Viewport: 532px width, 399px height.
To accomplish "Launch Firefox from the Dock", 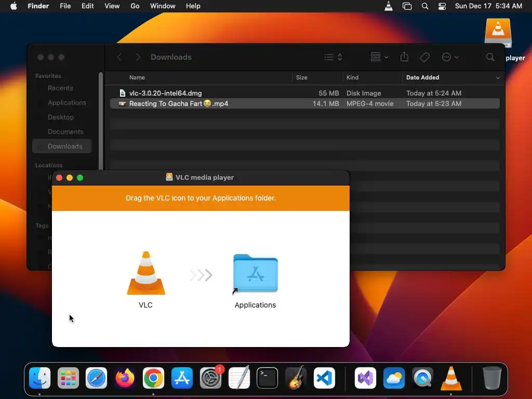I will tap(125, 378).
